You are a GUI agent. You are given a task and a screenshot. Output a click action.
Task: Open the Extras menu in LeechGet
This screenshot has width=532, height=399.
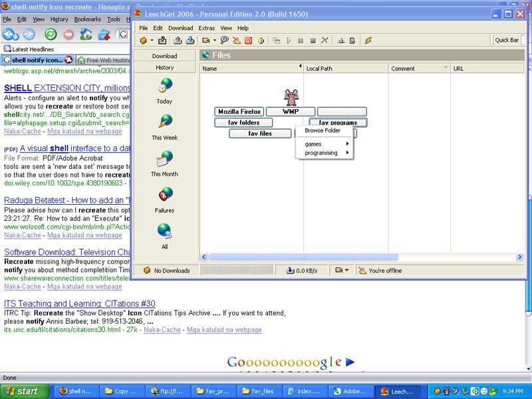coord(206,28)
